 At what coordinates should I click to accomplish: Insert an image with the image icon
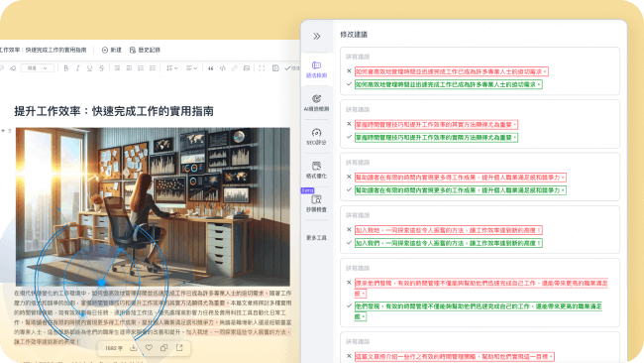click(247, 68)
